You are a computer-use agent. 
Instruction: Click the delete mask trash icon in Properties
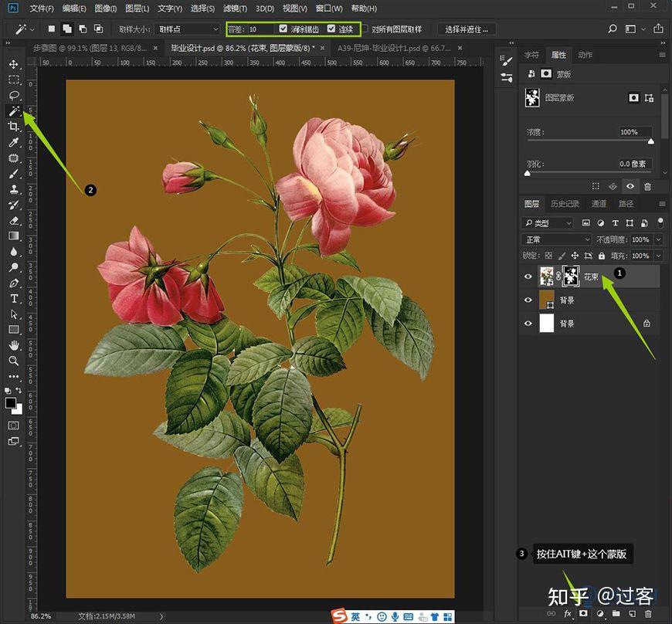click(x=647, y=186)
